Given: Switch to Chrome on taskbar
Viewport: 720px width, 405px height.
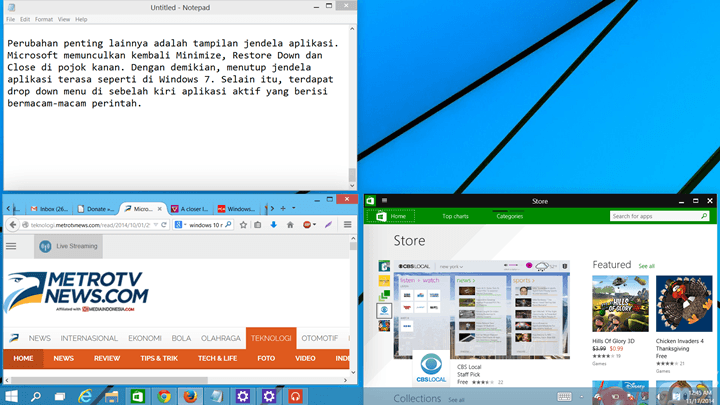Looking at the screenshot, I should [x=163, y=396].
